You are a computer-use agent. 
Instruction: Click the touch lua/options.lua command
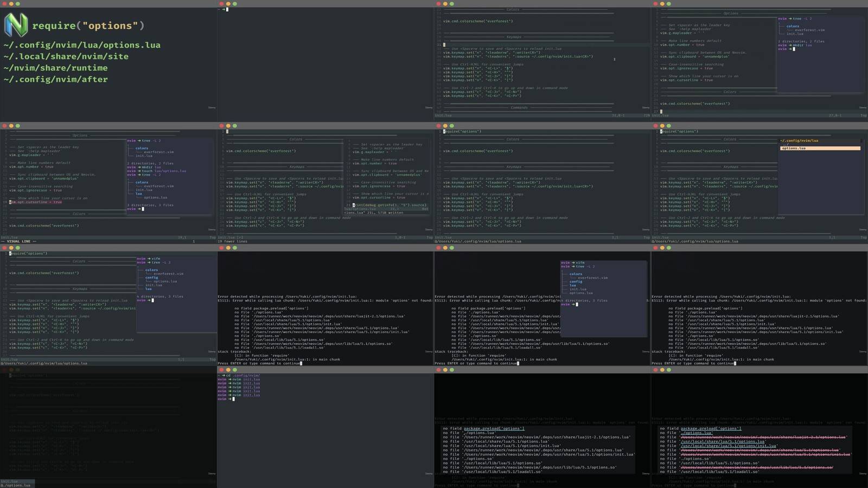click(x=164, y=171)
